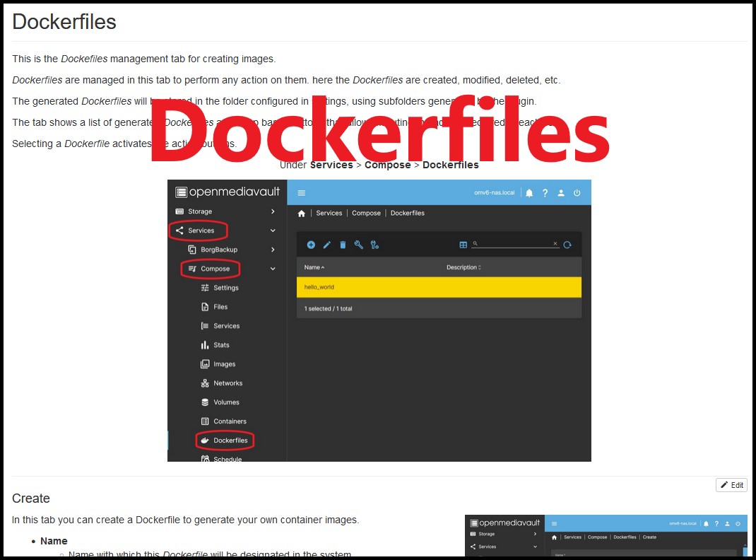Click the Edit button near Create section

click(731, 485)
